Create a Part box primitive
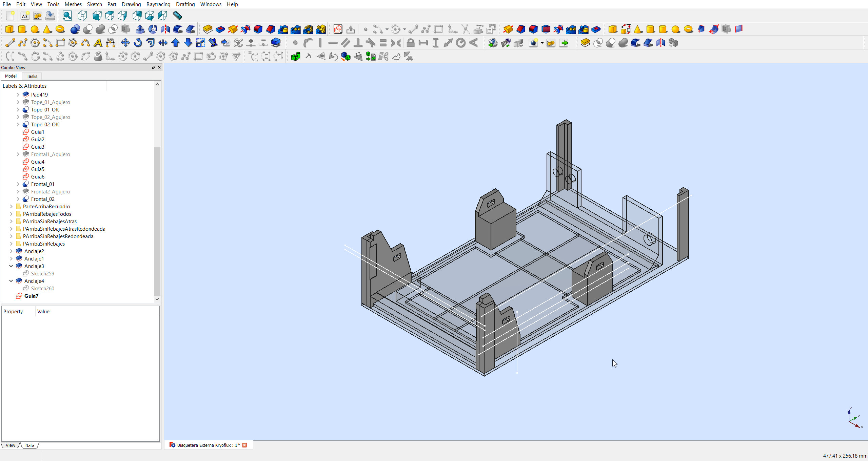Viewport: 868px width, 461px height. (10, 29)
